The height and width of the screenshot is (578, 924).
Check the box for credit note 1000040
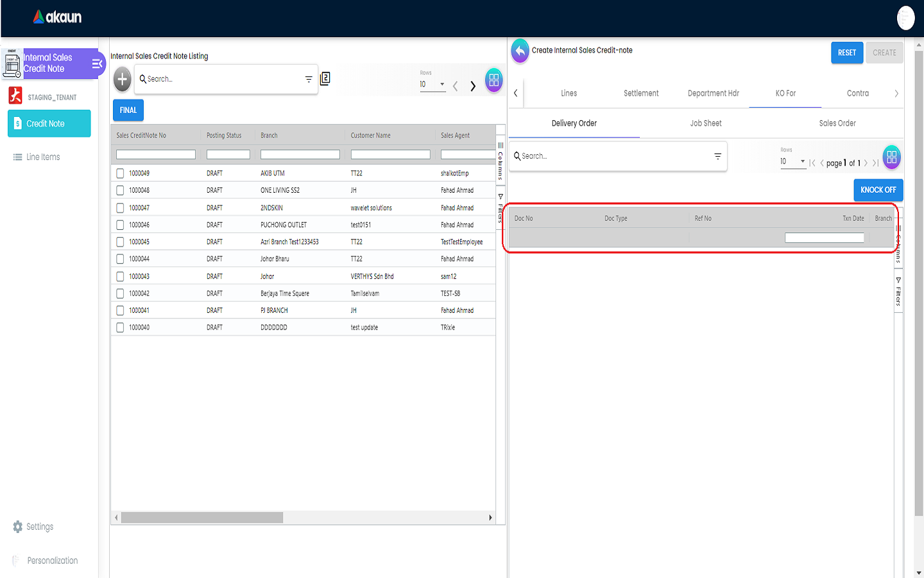pyautogui.click(x=120, y=328)
